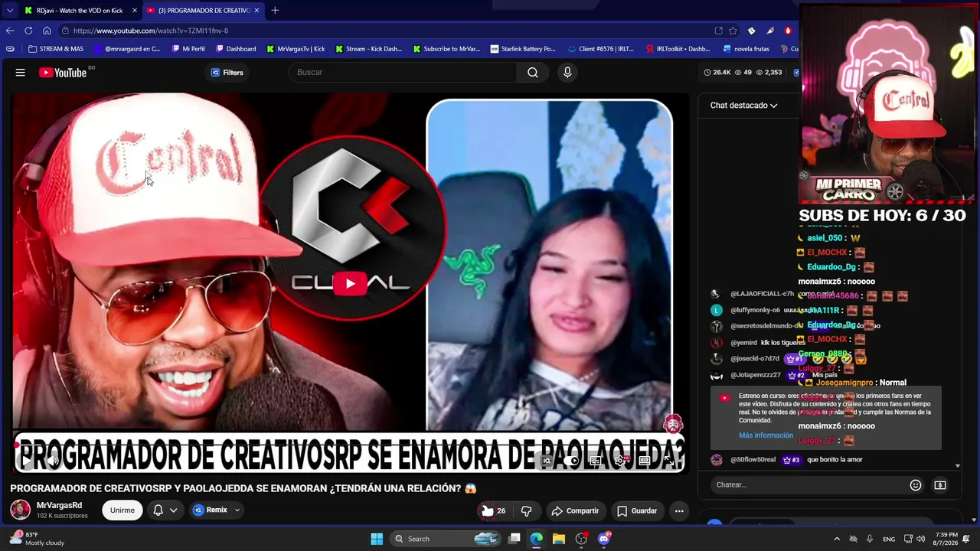Screen dimensions: 980x551
Task: Open the MrVargasRd channel avatar
Action: click(20, 510)
